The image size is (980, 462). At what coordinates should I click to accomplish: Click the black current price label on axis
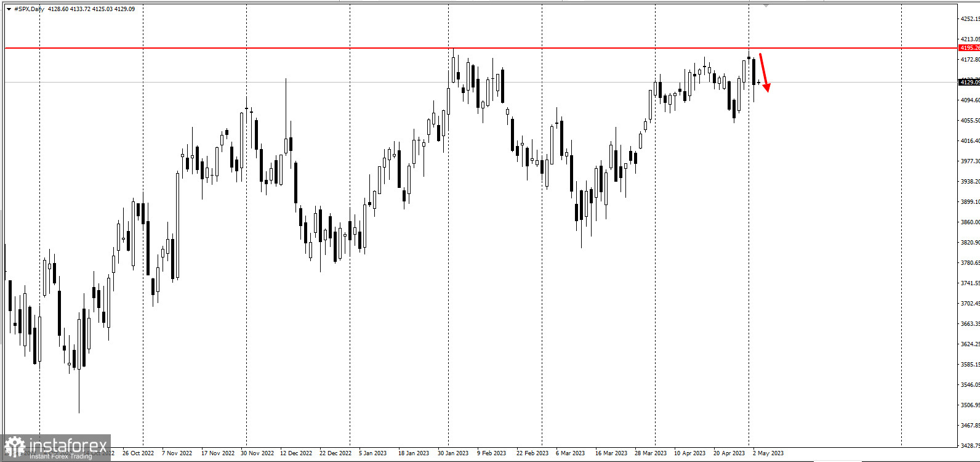tap(969, 82)
